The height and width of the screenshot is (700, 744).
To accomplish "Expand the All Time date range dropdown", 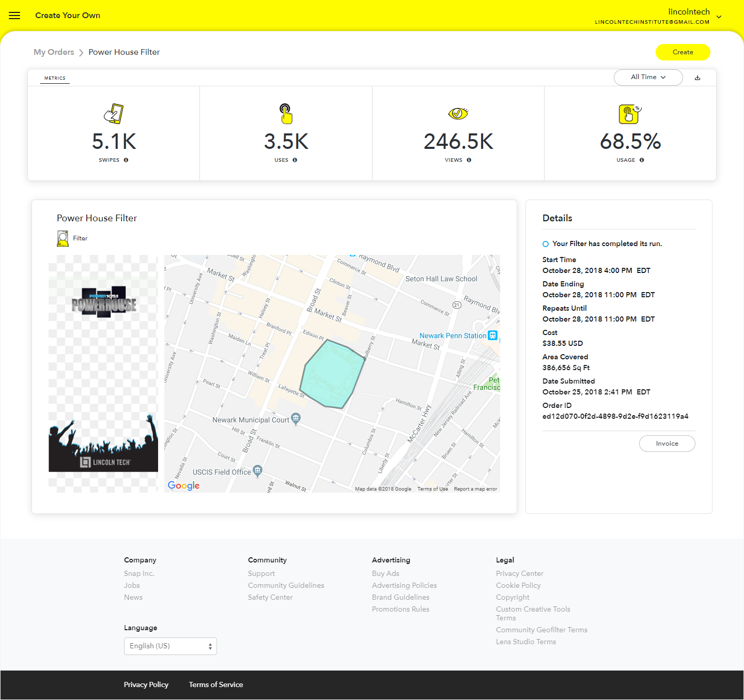I will pyautogui.click(x=648, y=78).
